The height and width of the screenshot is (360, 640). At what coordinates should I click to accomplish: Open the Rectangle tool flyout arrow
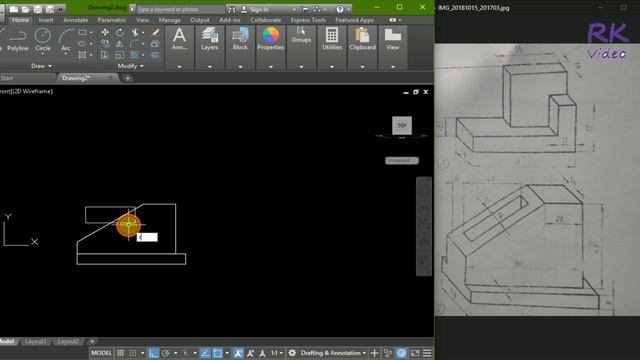click(x=91, y=32)
